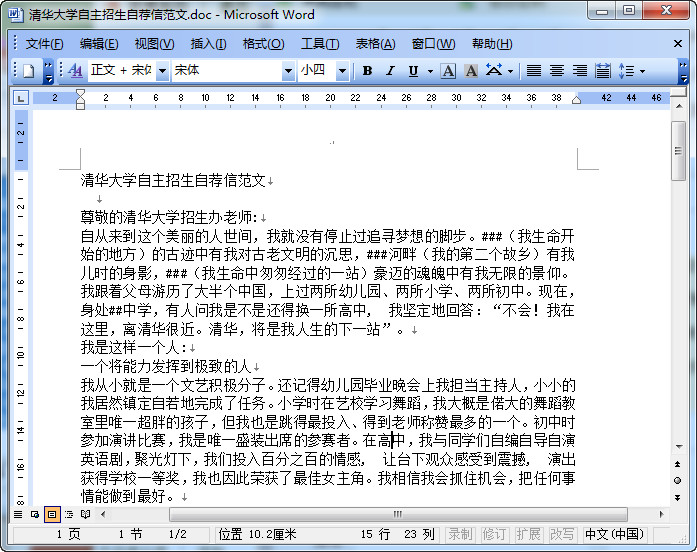Image resolution: width=697 pixels, height=552 pixels.
Task: Click the right indent marker on ruler
Action: (x=576, y=100)
